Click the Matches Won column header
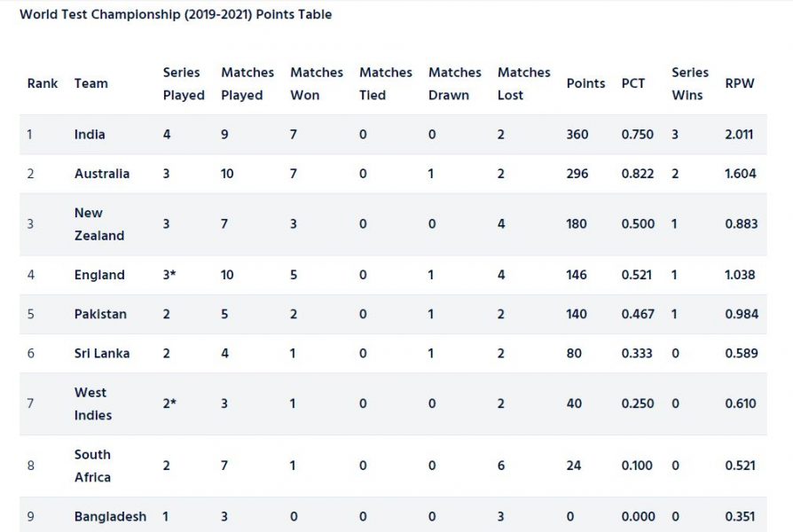Screen dimensions: 793x532 tap(317, 83)
